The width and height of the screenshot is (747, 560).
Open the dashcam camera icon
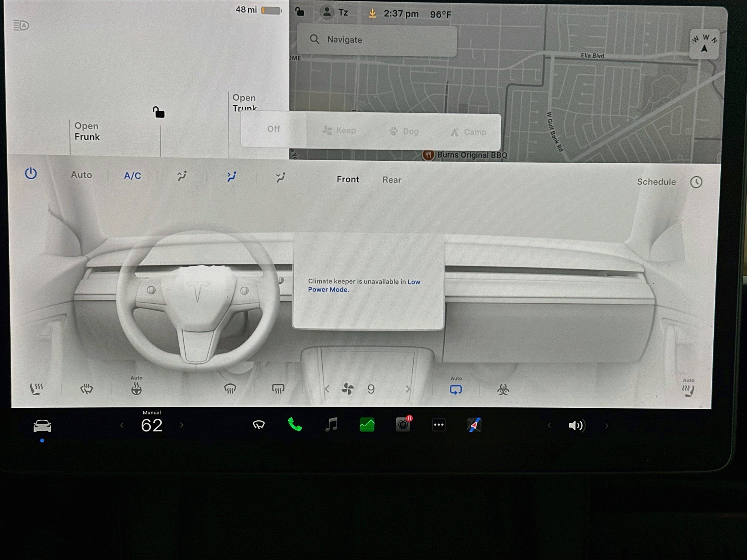(403, 424)
